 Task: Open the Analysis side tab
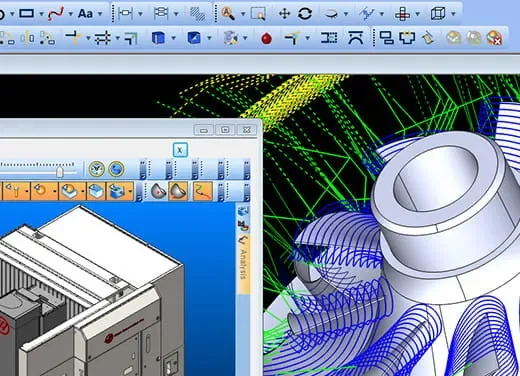pos(244,265)
